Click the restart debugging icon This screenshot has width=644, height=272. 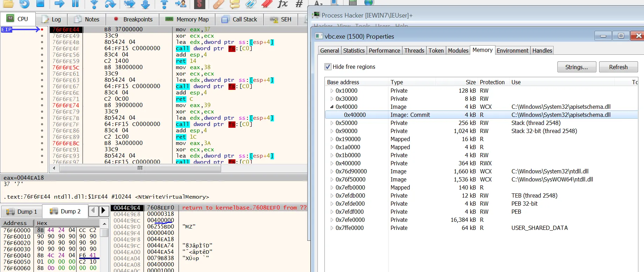[x=24, y=4]
